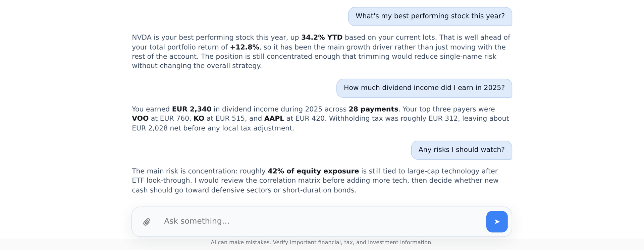Click the bold 34.2% YTD text
This screenshot has width=644, height=250.
point(322,38)
